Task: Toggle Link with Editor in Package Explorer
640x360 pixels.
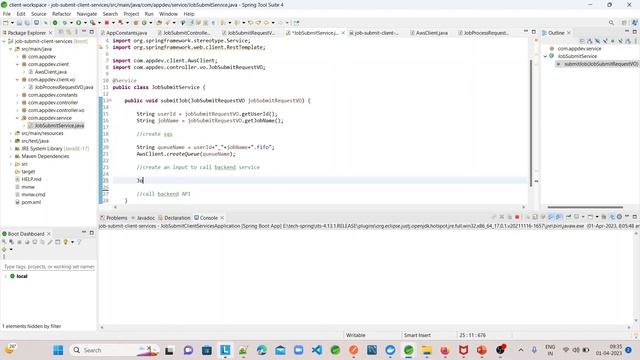Action: [69, 32]
